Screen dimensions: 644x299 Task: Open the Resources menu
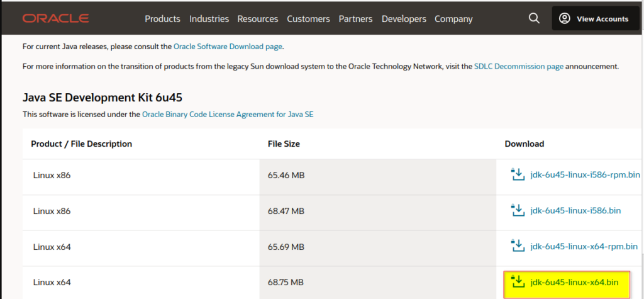257,19
